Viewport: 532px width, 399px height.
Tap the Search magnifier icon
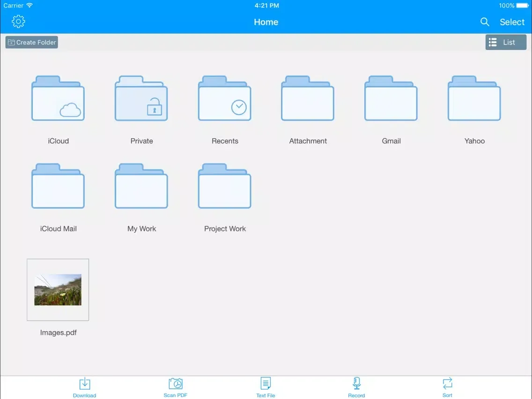coord(485,22)
